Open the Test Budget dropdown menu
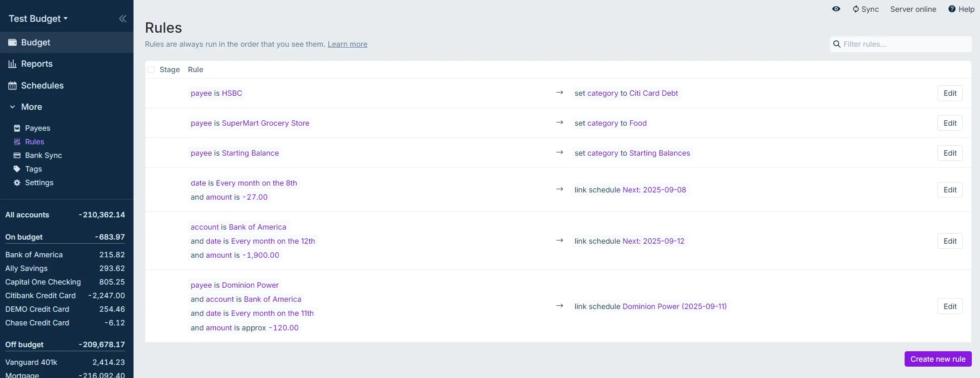Image resolution: width=980 pixels, height=378 pixels. pos(38,19)
